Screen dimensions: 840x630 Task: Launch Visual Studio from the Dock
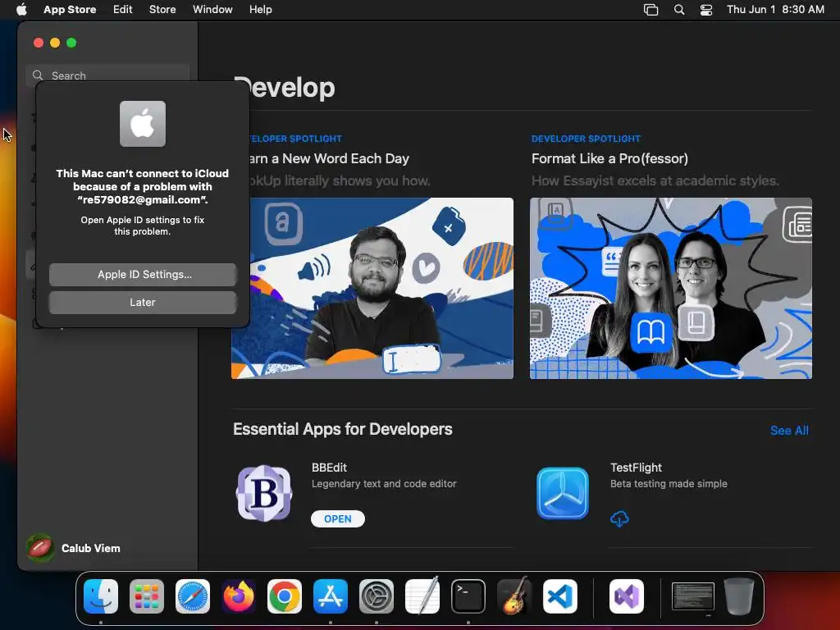point(626,596)
